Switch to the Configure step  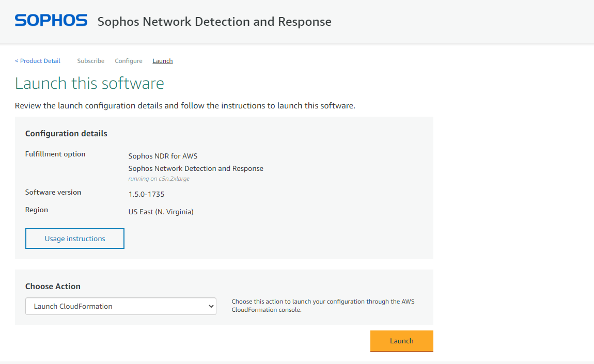129,61
